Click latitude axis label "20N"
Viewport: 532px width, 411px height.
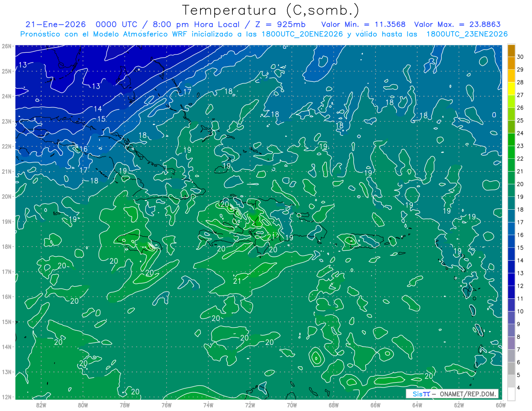(6, 196)
